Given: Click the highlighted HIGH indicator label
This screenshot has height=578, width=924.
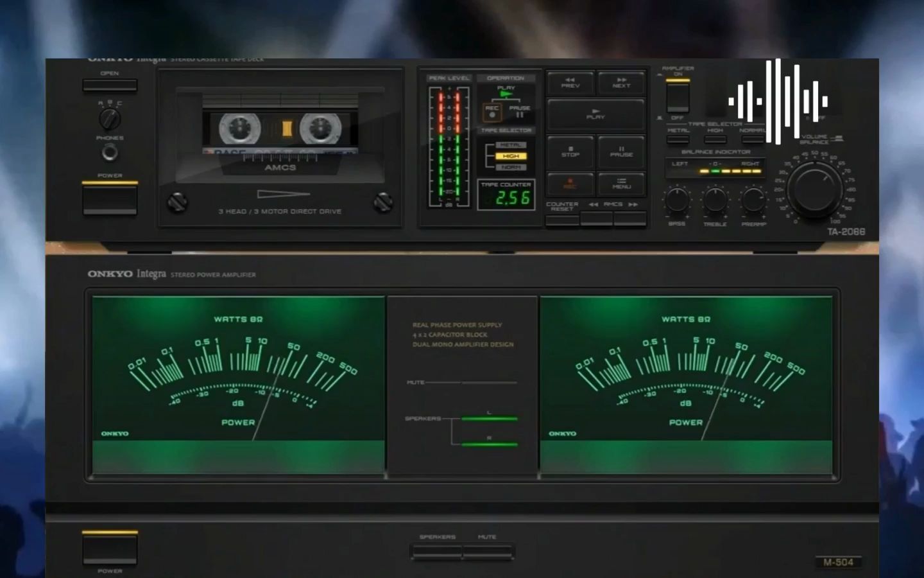Looking at the screenshot, I should (x=511, y=156).
